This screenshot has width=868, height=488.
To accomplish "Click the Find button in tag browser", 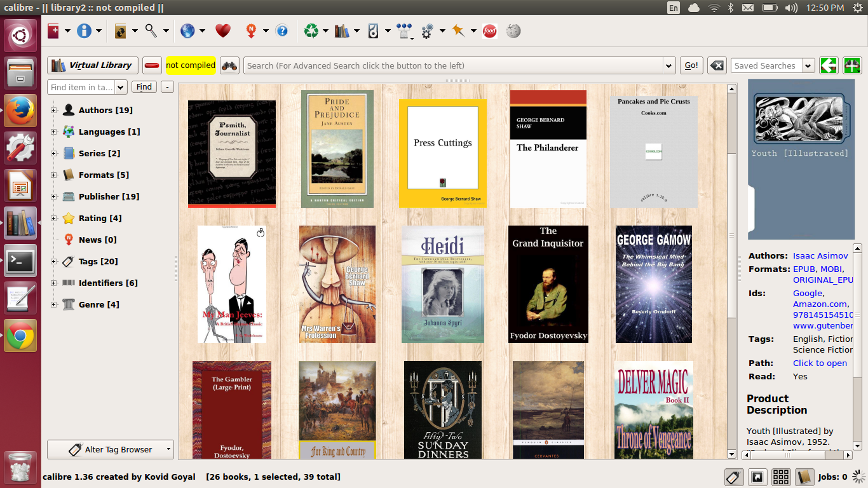I will coord(144,87).
